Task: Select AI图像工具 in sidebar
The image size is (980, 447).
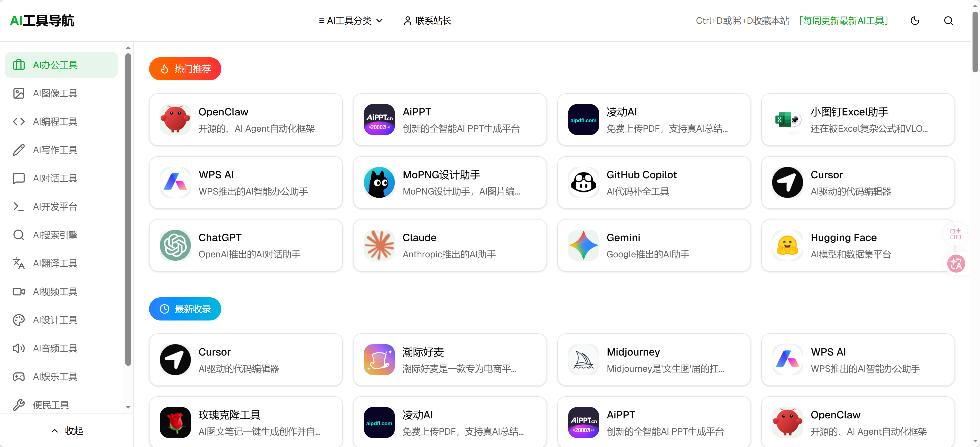Action: (55, 93)
